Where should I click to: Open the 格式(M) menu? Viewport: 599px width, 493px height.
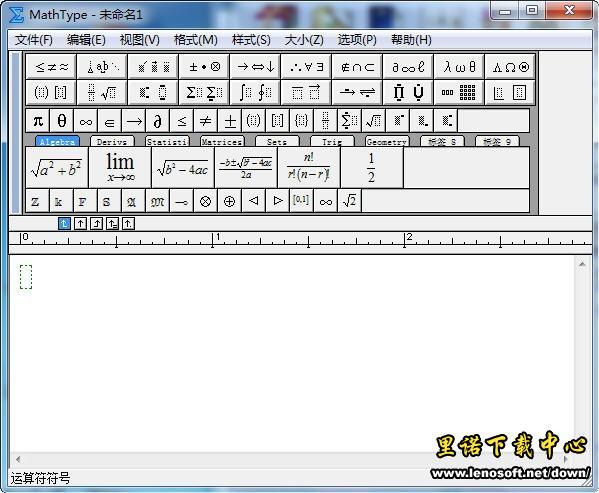(196, 40)
